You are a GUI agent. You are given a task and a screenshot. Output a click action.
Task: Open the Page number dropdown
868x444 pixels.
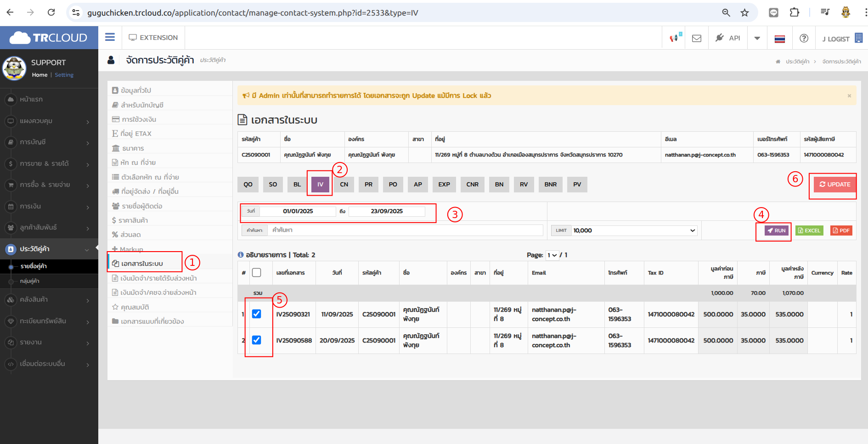tap(552, 255)
